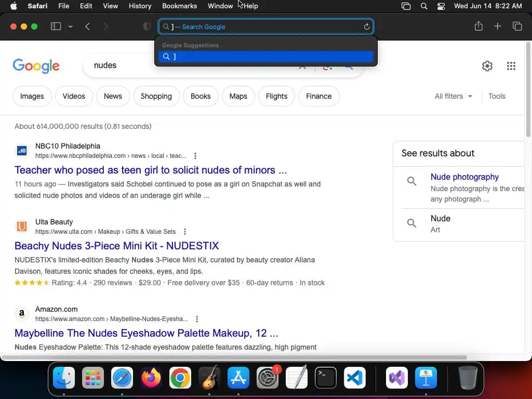Open the Google apps grid

tap(511, 66)
